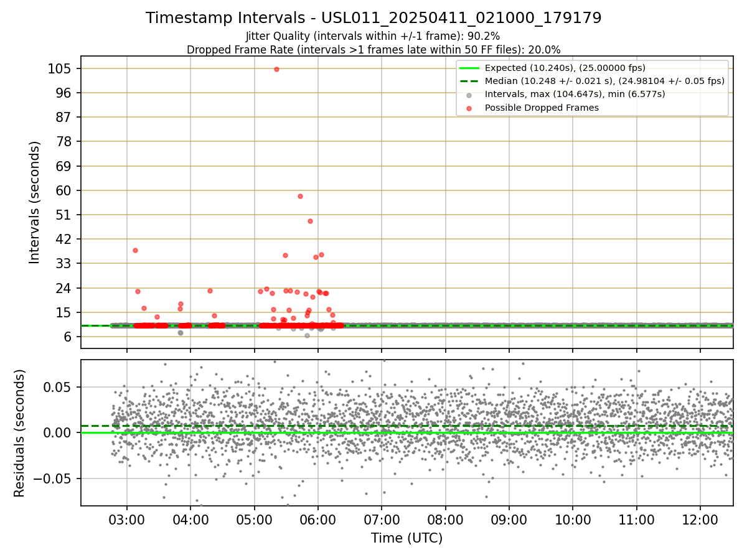Select the 'Jitter Quality' 90.2% subtitle line
Screen dimensions: 747x560
pyautogui.click(x=373, y=37)
